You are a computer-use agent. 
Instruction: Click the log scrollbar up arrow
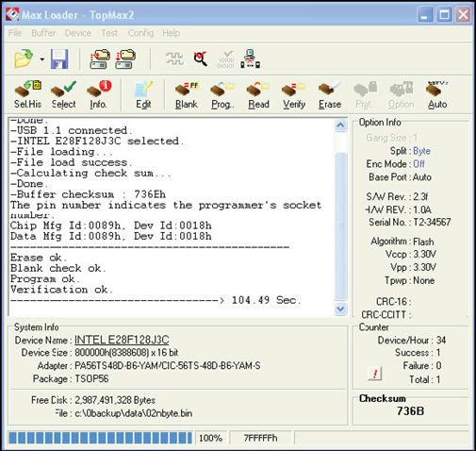[x=340, y=125]
